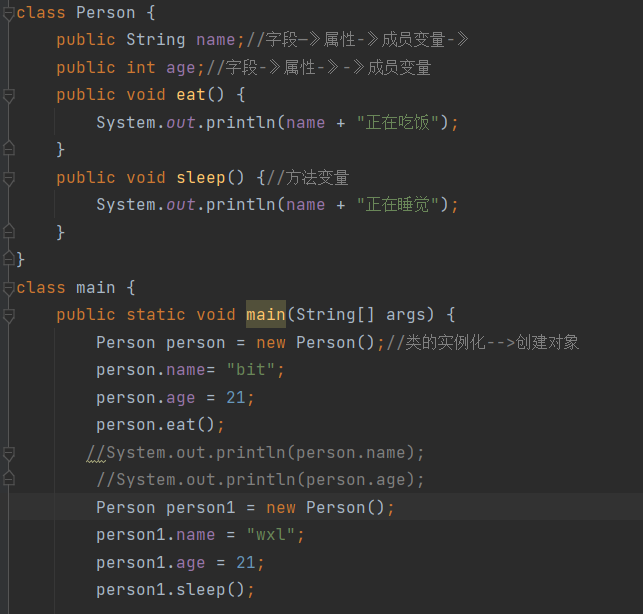This screenshot has height=614, width=643.
Task: Click the italic out in the first println
Action: tap(181, 123)
